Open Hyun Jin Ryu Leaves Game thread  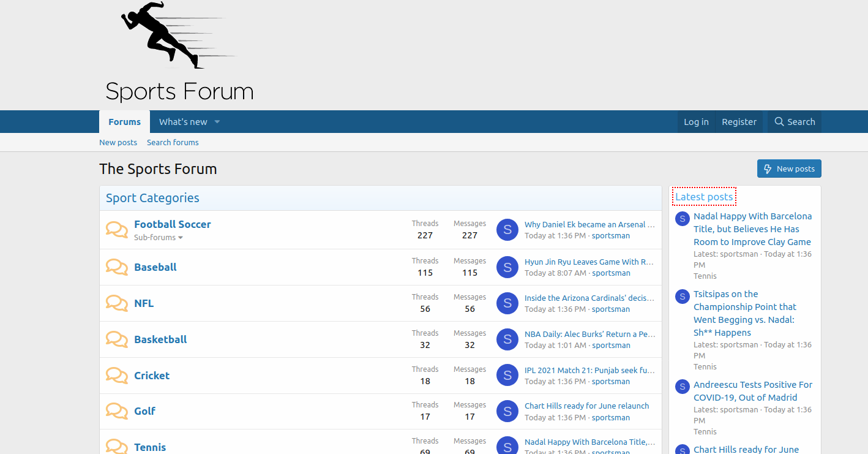[589, 262]
